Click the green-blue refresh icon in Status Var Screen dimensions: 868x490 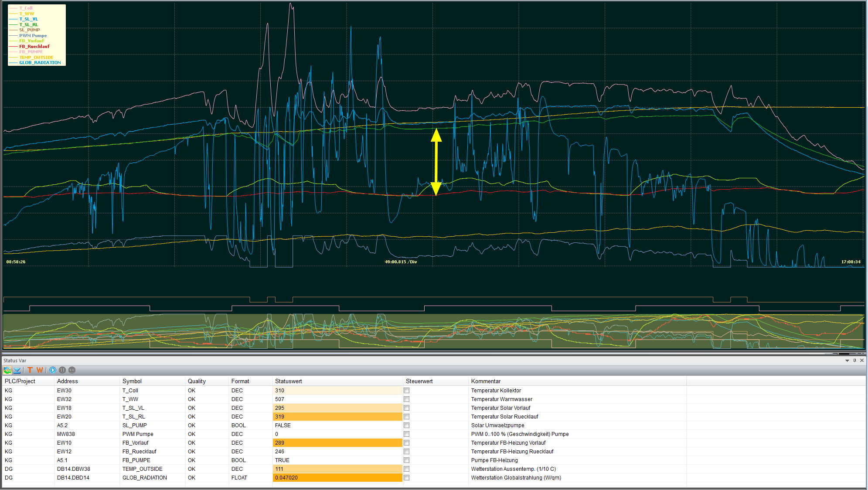pyautogui.click(x=7, y=370)
